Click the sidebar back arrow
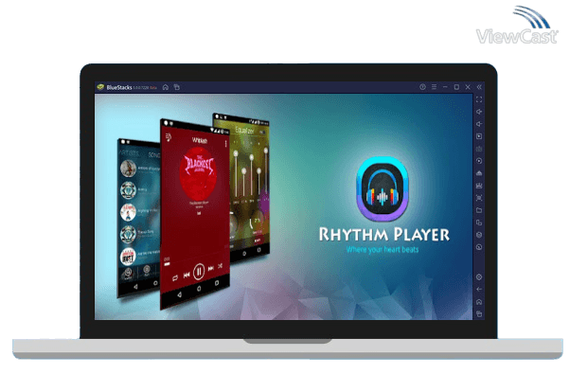This screenshot has height=392, width=570. point(479,290)
